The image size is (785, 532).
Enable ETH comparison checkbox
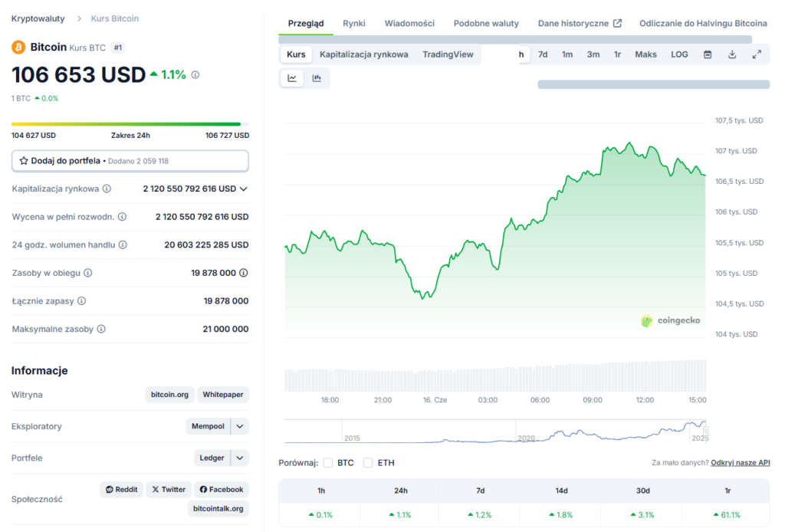click(x=368, y=463)
